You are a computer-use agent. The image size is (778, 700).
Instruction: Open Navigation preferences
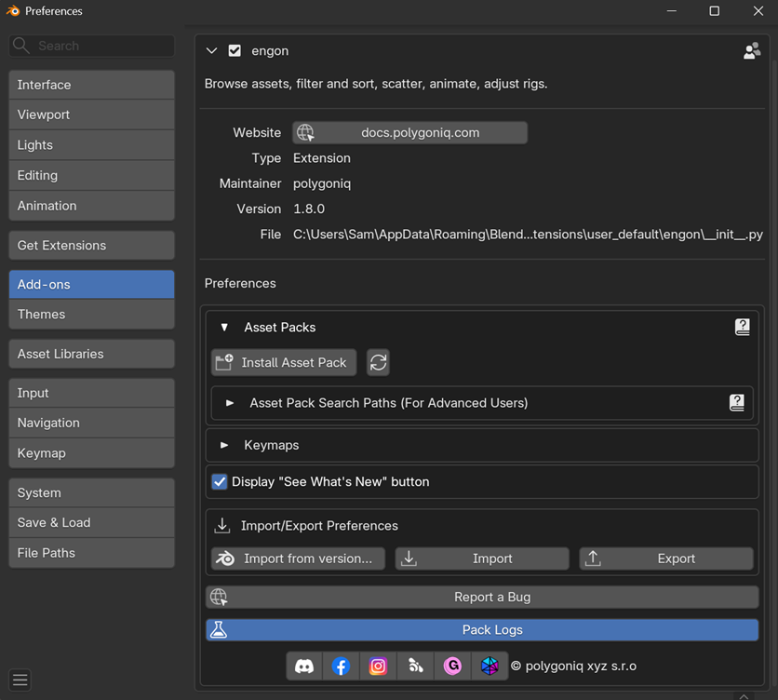point(92,423)
